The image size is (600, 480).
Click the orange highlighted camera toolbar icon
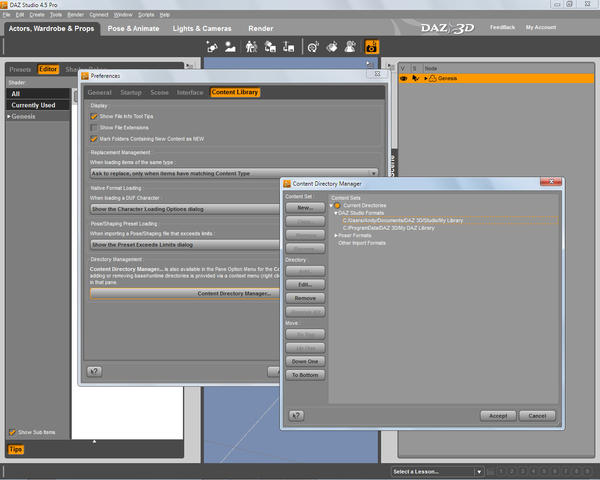point(371,46)
